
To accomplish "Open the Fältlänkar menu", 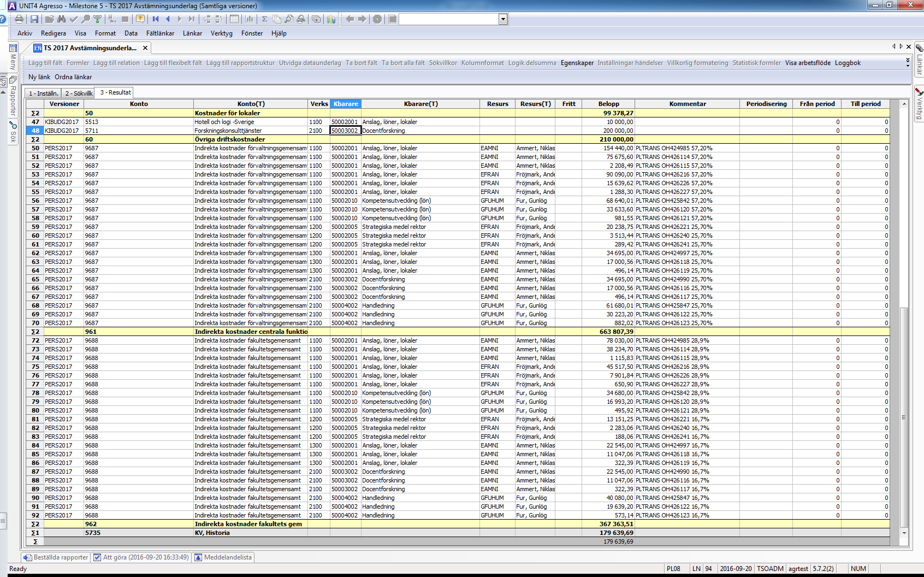I will (x=160, y=33).
